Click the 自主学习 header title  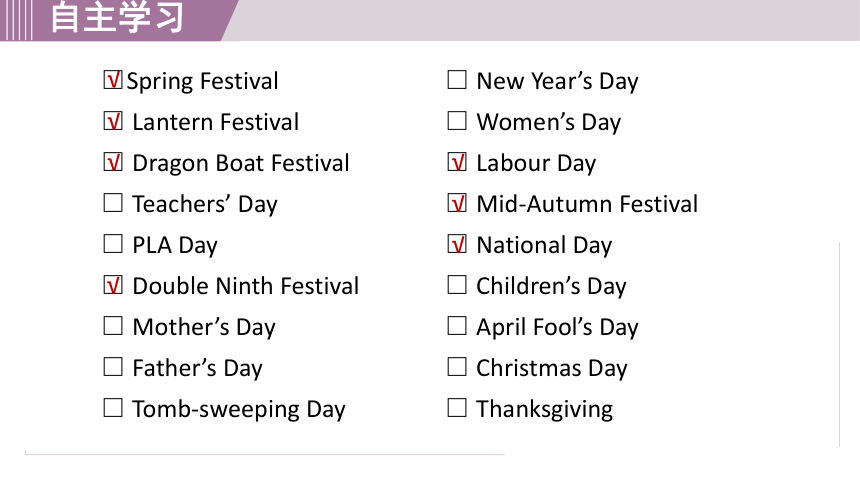pos(117,18)
